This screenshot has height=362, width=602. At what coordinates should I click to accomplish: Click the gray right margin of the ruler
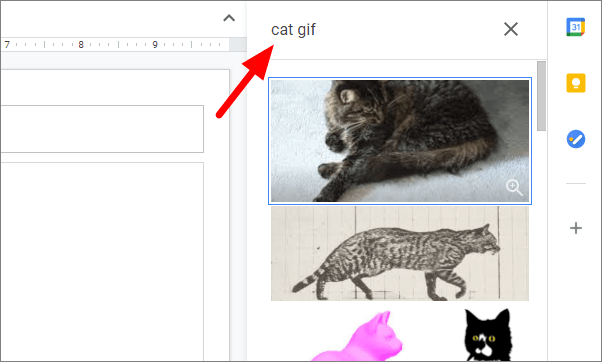pyautogui.click(x=238, y=45)
